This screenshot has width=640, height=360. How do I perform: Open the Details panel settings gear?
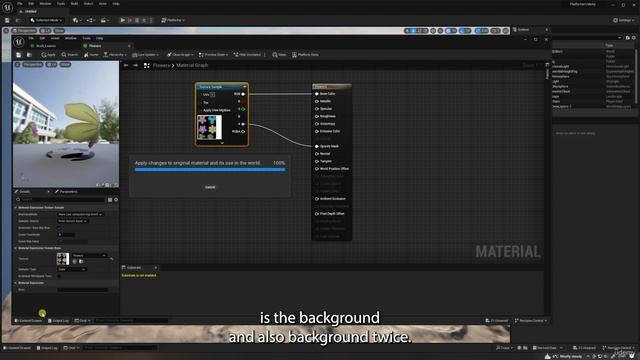click(x=116, y=200)
